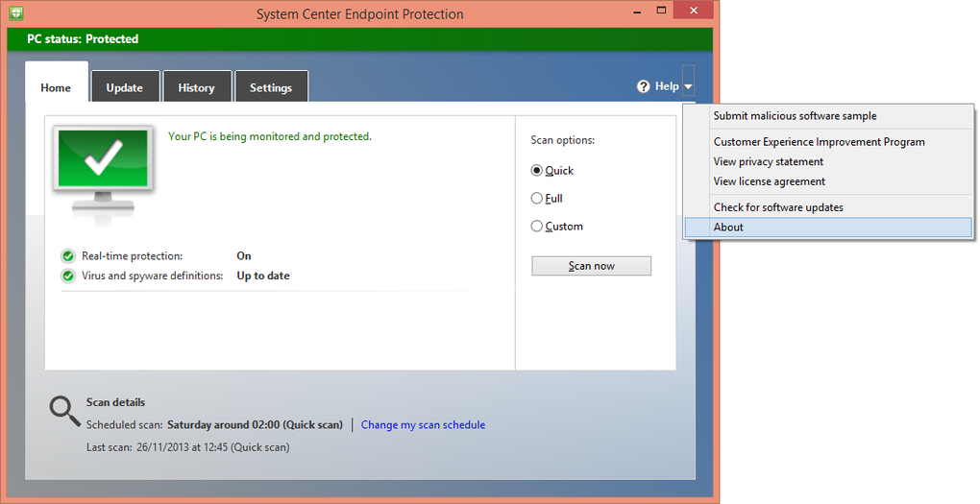Image resolution: width=980 pixels, height=504 pixels.
Task: Open the Settings tab
Action: pyautogui.click(x=271, y=88)
